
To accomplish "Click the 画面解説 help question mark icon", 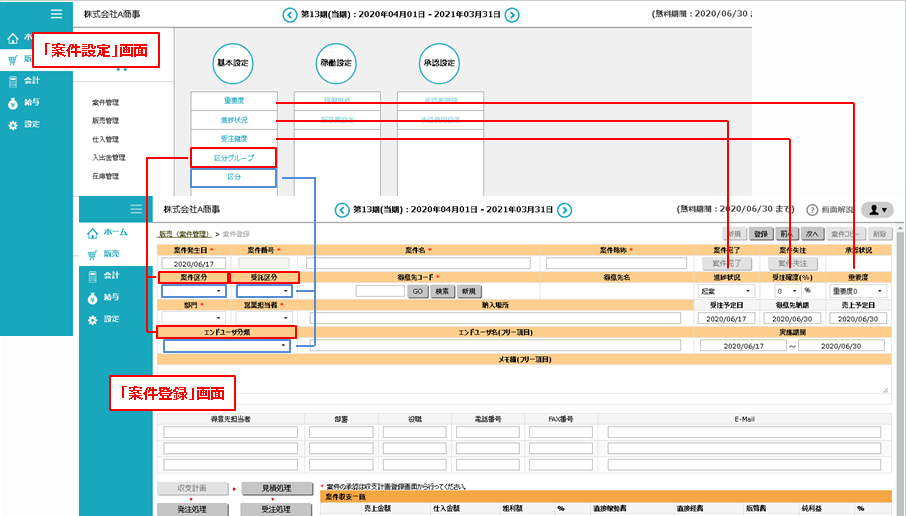I will point(811,210).
